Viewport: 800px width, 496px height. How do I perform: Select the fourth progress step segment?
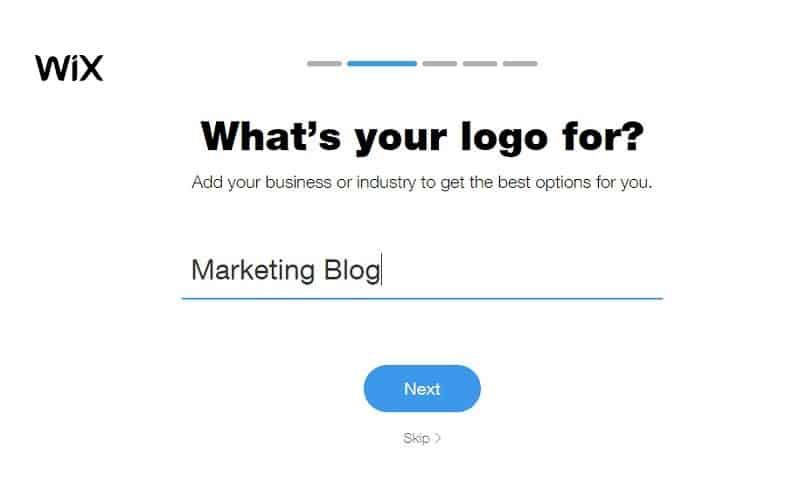click(480, 64)
